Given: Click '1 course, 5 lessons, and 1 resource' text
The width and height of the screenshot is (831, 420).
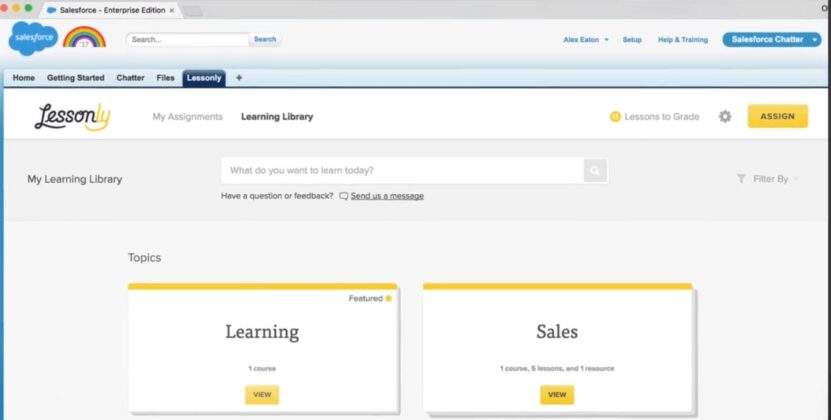Looking at the screenshot, I should (x=557, y=369).
